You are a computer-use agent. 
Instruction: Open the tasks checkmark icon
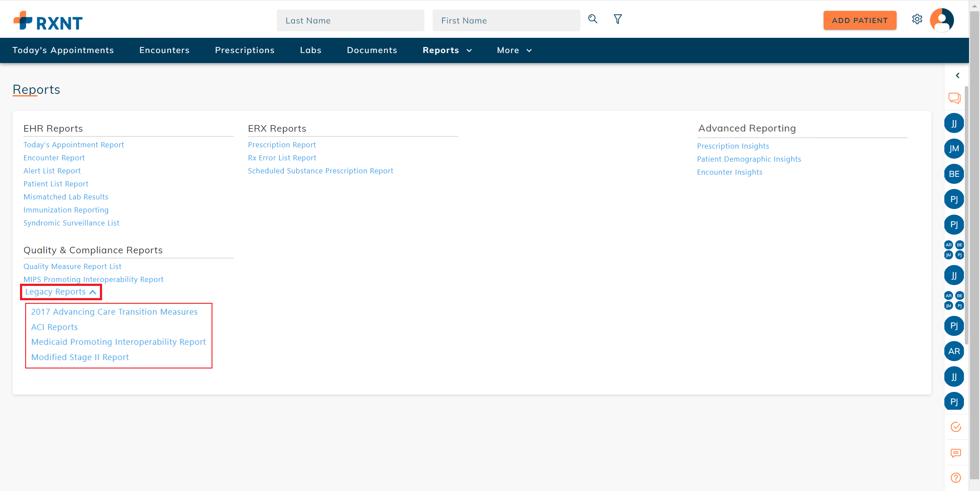coord(956,427)
